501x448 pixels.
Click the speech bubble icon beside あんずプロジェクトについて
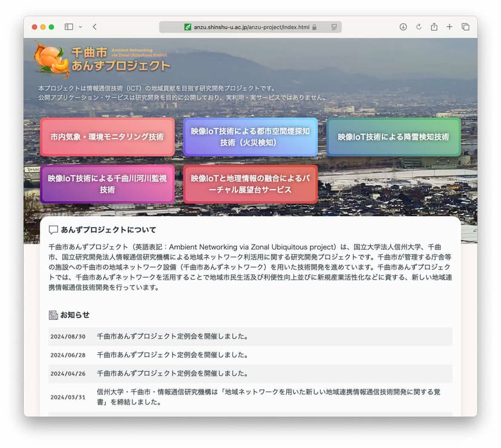[x=54, y=229]
